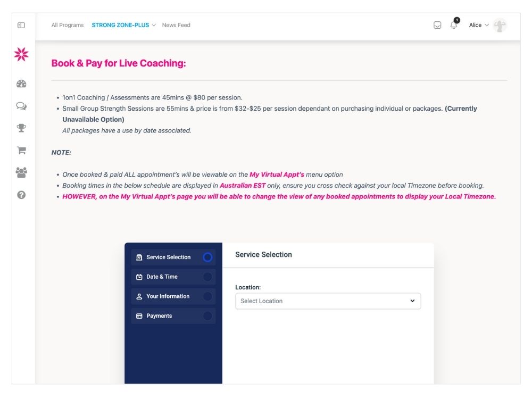Click the trophy icon in sidebar

pyautogui.click(x=21, y=128)
